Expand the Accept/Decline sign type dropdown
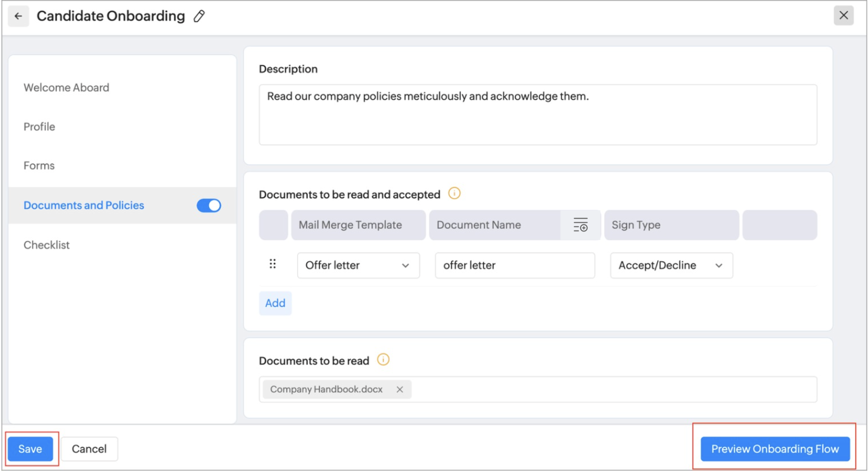 click(x=671, y=265)
